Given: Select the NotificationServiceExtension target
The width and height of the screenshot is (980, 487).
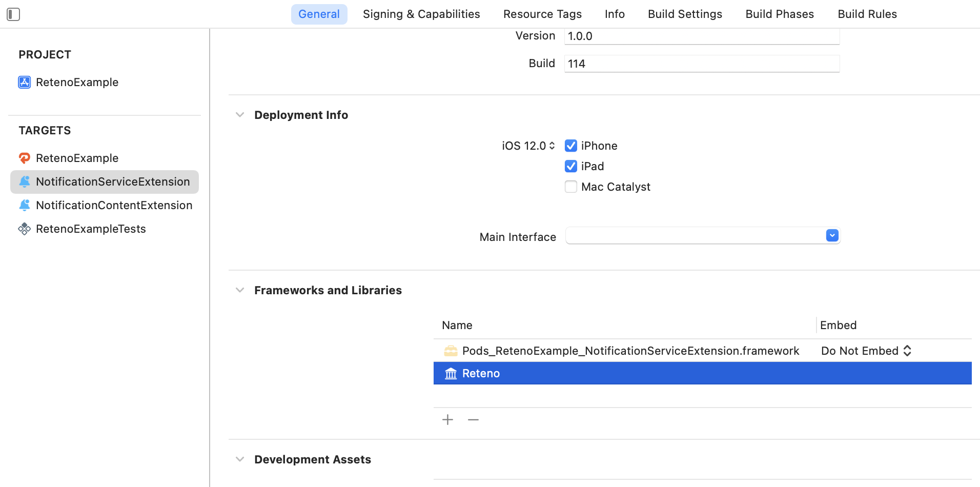Looking at the screenshot, I should click(105, 181).
